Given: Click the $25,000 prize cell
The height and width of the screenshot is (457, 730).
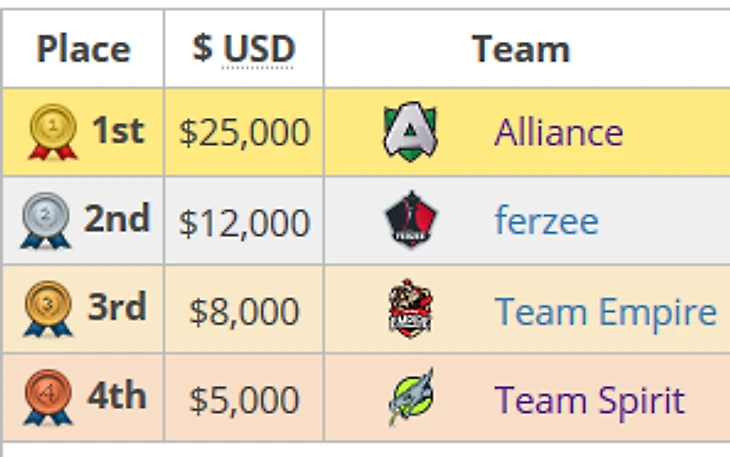Looking at the screenshot, I should (x=244, y=133).
